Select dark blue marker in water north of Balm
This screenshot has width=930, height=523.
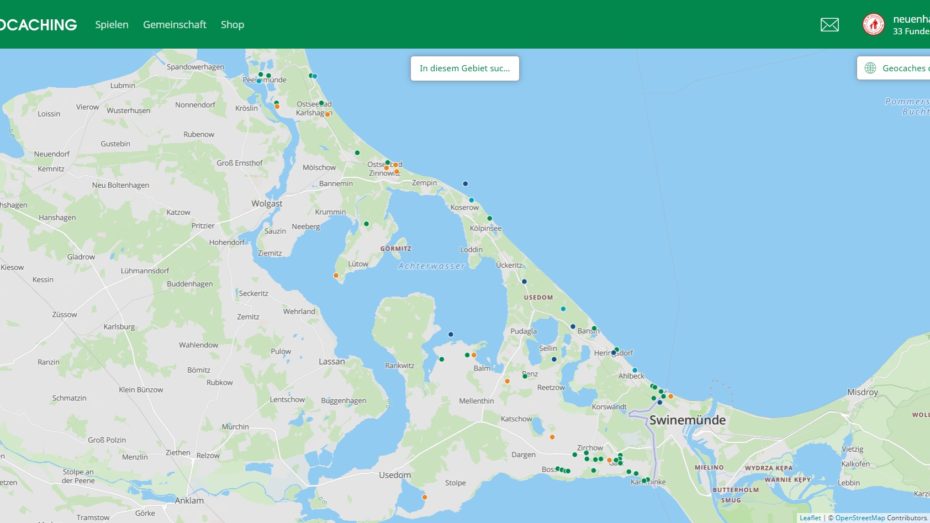tap(451, 334)
